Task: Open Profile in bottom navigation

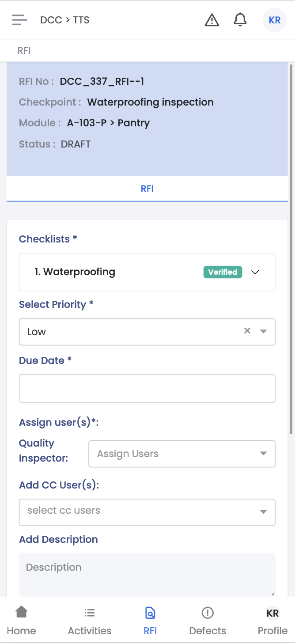Action: tap(272, 620)
